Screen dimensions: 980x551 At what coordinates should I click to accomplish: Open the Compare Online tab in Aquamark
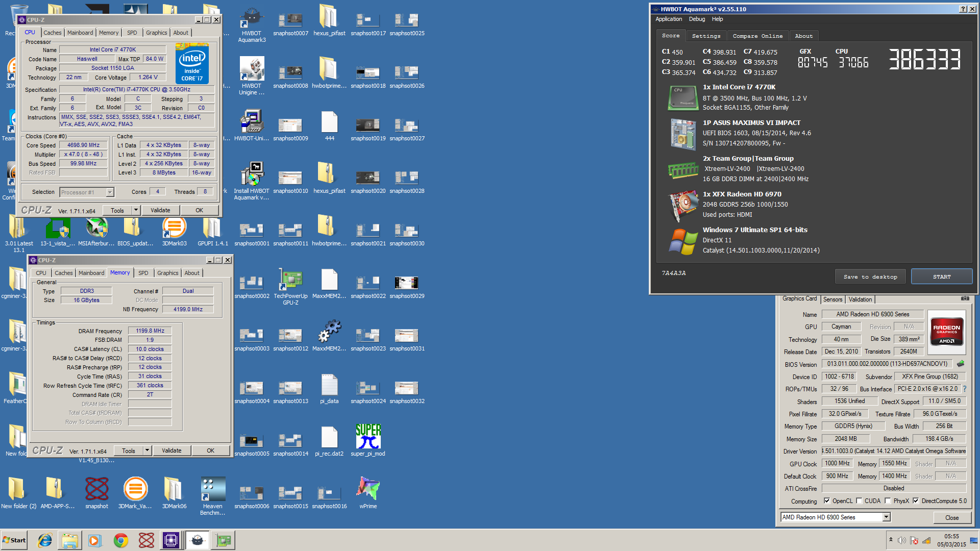point(757,36)
